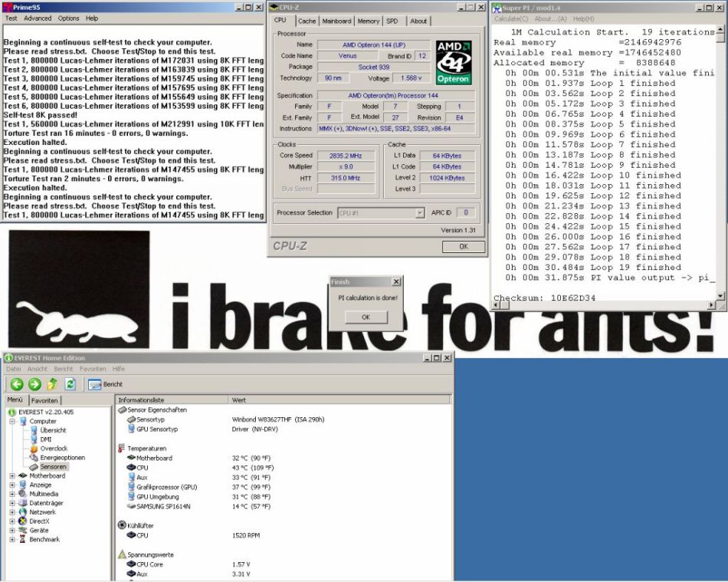Expand the Netzwerk tree node
728x582 pixels.
pos(12,512)
